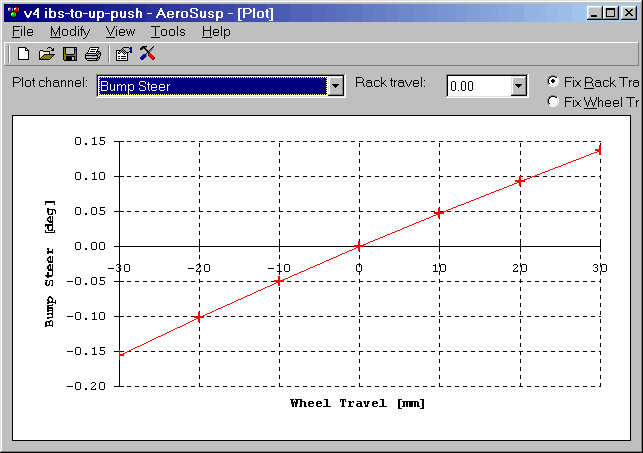Viewport: 643px width, 453px height.
Task: Minimize the AeroSusp window
Action: coord(594,13)
